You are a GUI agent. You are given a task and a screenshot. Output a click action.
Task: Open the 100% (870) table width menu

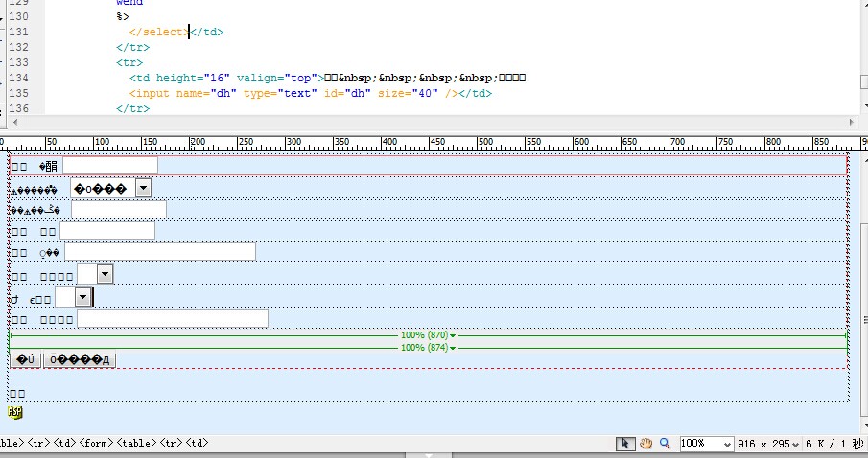coord(428,335)
